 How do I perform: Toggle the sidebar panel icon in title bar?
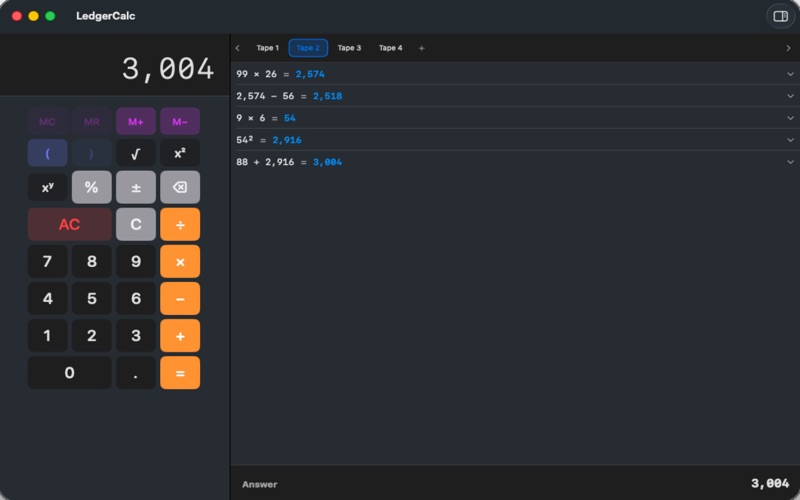[x=780, y=16]
